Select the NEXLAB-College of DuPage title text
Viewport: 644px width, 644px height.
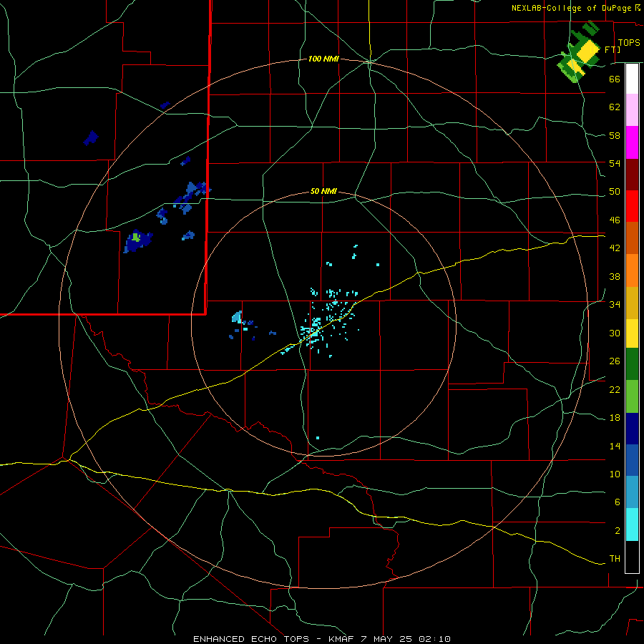tap(571, 8)
